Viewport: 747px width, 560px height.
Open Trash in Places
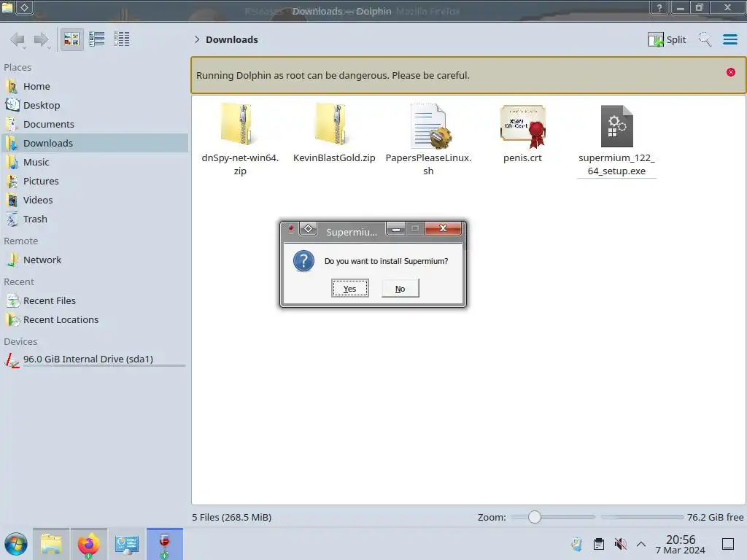click(x=94, y=219)
